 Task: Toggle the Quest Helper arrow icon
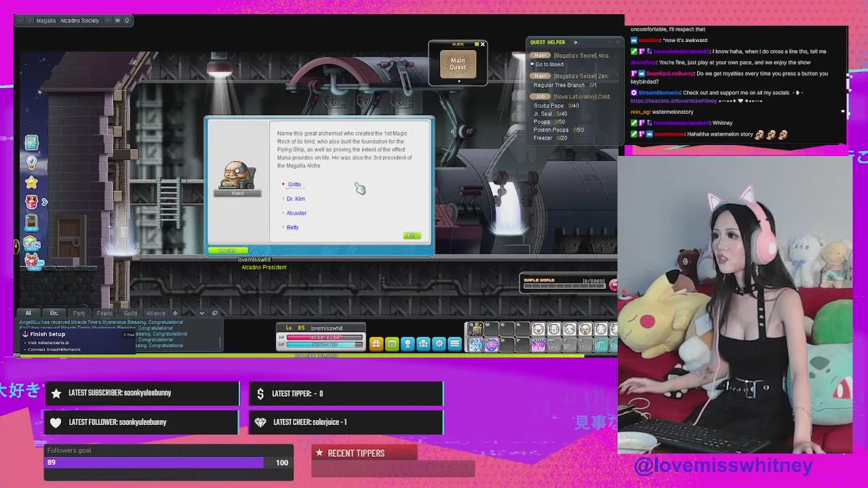pyautogui.click(x=575, y=42)
